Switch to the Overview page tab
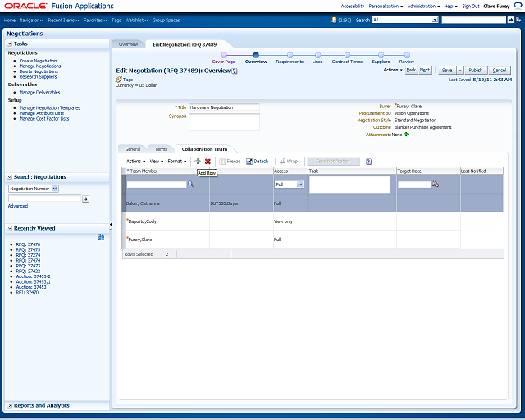Screen dimensions: 525x420 point(128,44)
